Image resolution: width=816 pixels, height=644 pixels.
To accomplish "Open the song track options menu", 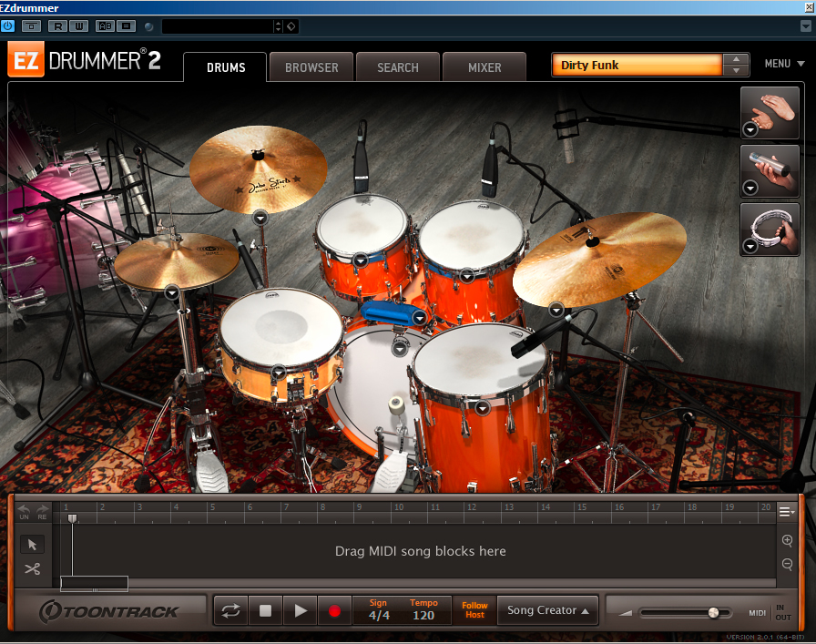I will pyautogui.click(x=786, y=512).
